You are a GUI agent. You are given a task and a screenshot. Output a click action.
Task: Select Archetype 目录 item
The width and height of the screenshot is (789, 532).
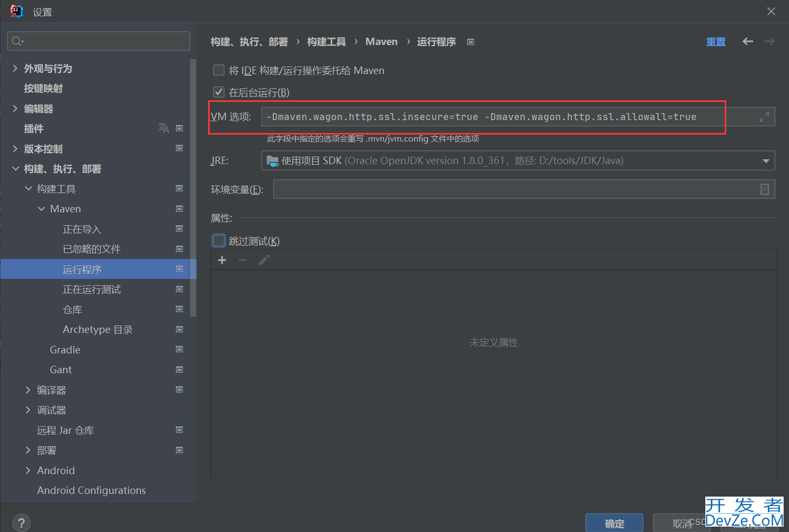[x=98, y=329]
